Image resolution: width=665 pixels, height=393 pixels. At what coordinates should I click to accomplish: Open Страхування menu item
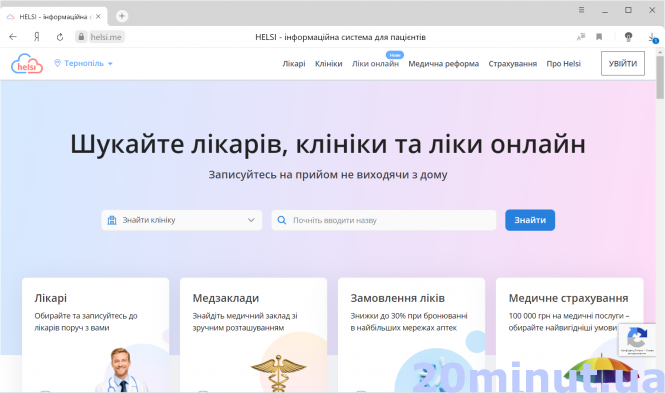click(x=512, y=64)
